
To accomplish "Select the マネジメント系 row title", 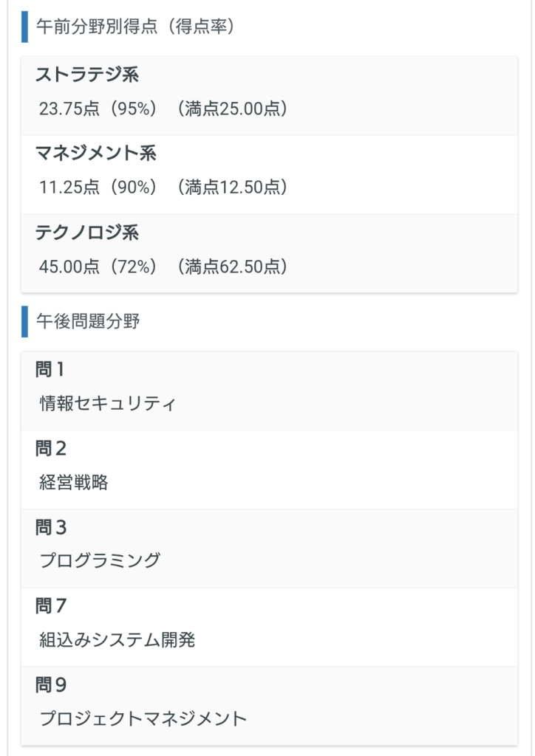I will (96, 154).
